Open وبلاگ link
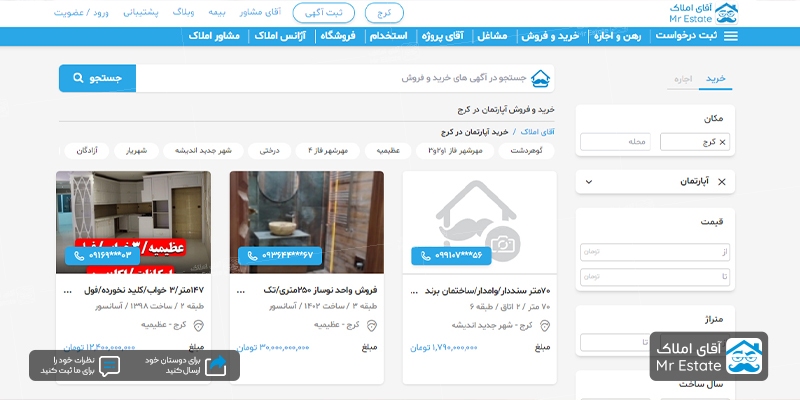 pos(183,12)
